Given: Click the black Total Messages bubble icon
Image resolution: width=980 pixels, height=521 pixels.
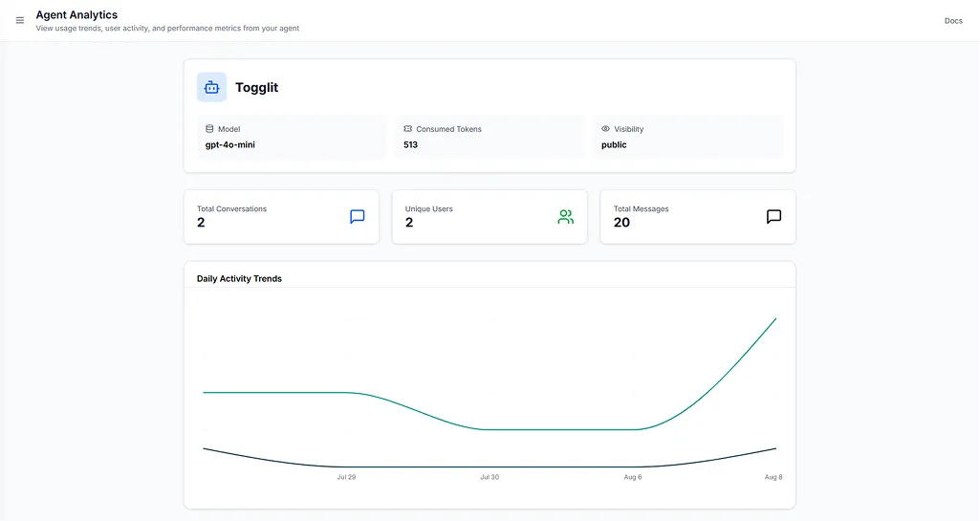Looking at the screenshot, I should pyautogui.click(x=773, y=217).
